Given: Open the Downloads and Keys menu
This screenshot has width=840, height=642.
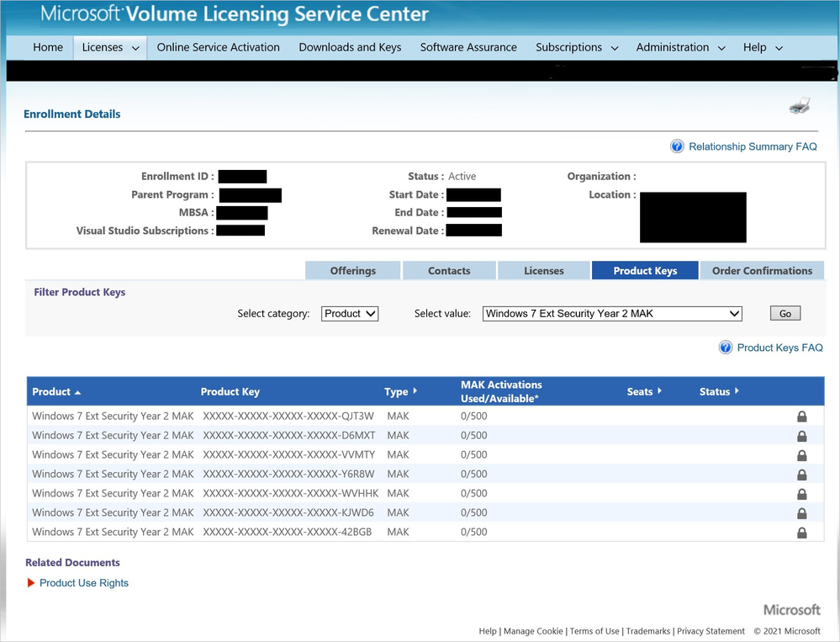Looking at the screenshot, I should (x=350, y=48).
